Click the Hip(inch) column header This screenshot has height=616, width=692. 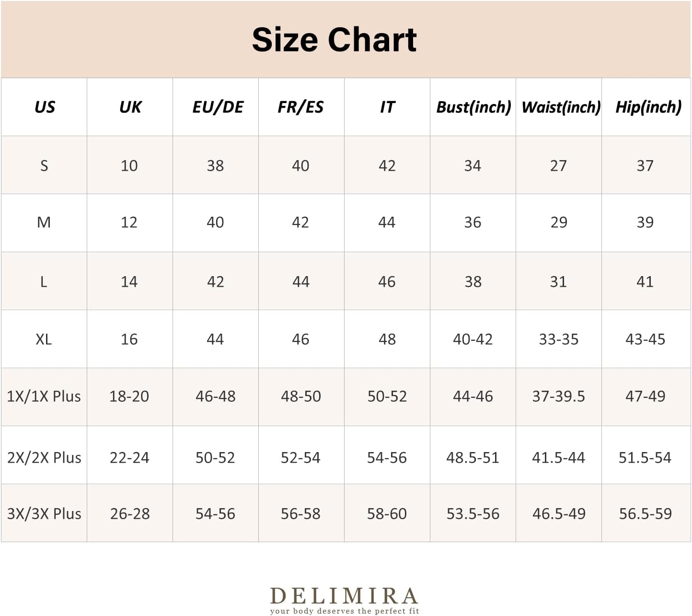point(648,107)
